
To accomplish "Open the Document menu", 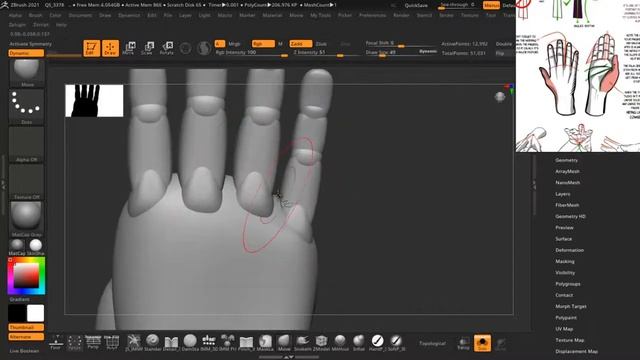I will (x=80, y=15).
